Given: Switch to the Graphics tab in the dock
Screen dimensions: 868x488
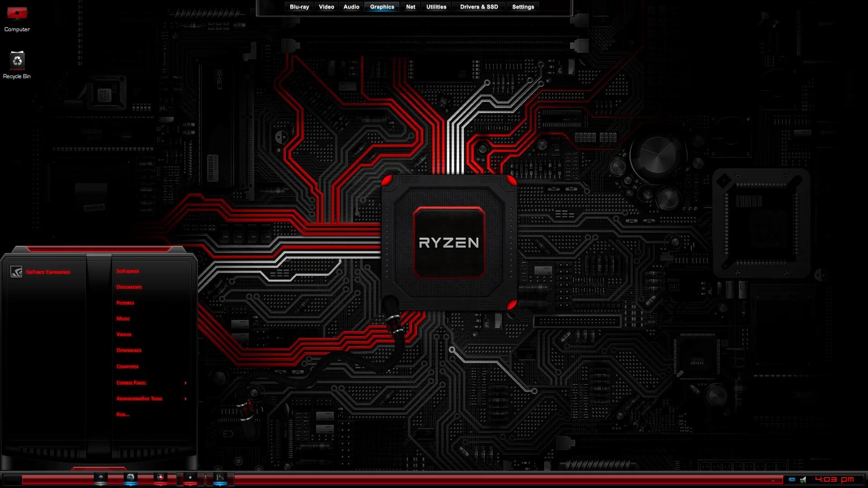Looking at the screenshot, I should click(381, 6).
